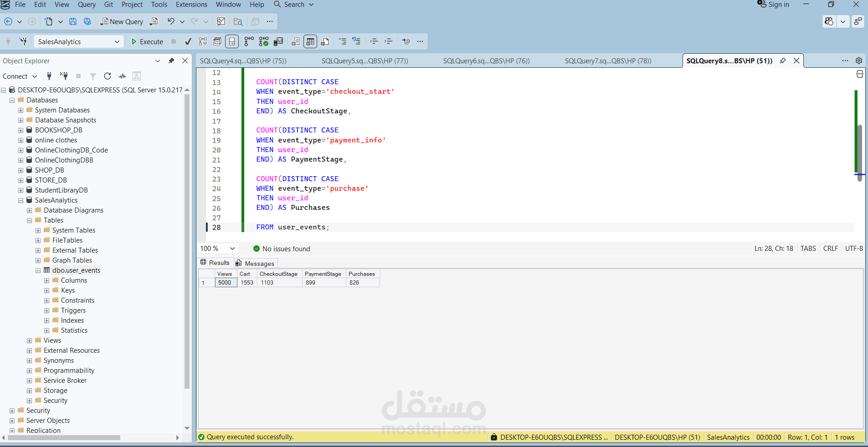Toggle pin on the SQLQuery8 tab
The width and height of the screenshot is (868, 447).
[783, 61]
